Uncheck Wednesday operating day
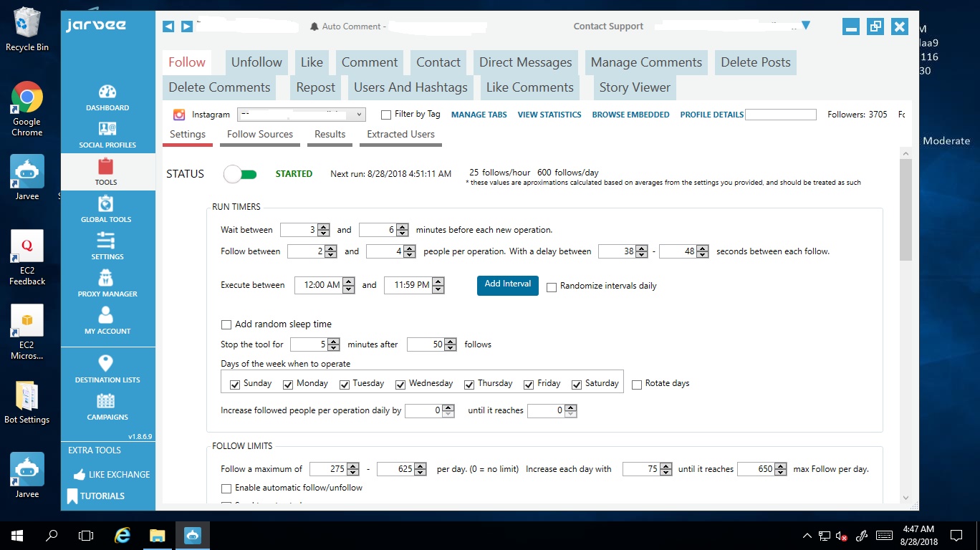980x550 pixels. 400,385
